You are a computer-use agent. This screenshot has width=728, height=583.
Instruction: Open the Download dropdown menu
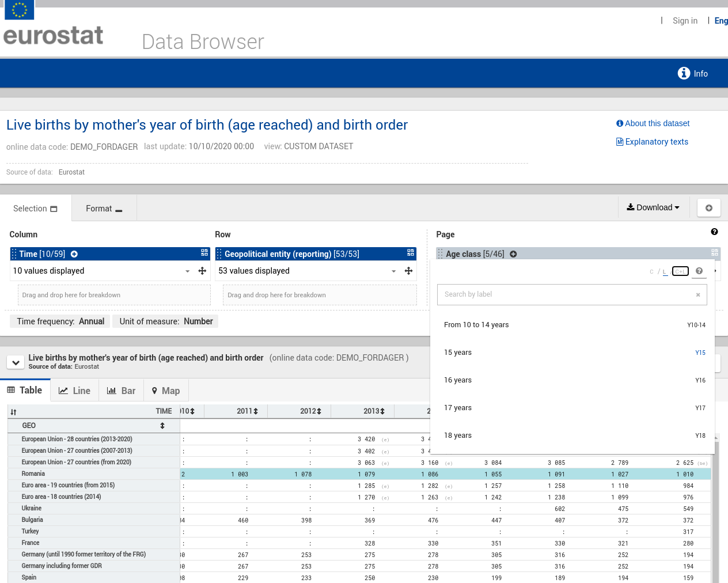click(x=653, y=207)
